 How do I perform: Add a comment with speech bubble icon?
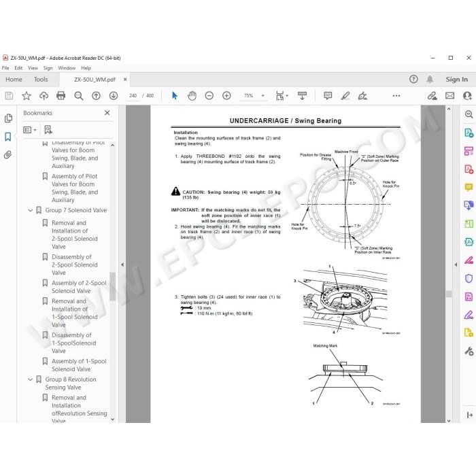tap(328, 96)
